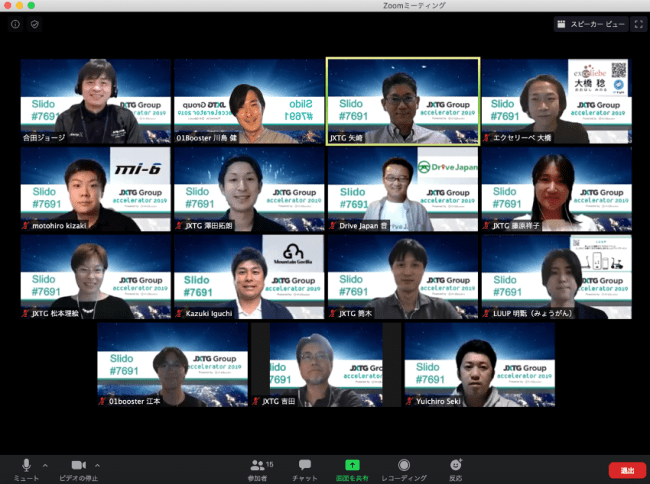The height and width of the screenshot is (484, 650).
Task: Select the JXTG 松本理絵 video tile
Action: (96, 277)
